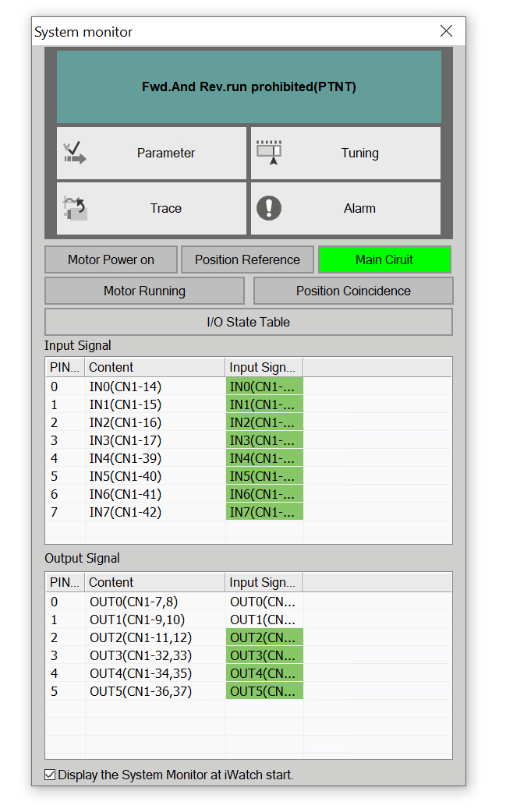
Task: Toggle the Motor Power on indicator
Action: coord(111,259)
